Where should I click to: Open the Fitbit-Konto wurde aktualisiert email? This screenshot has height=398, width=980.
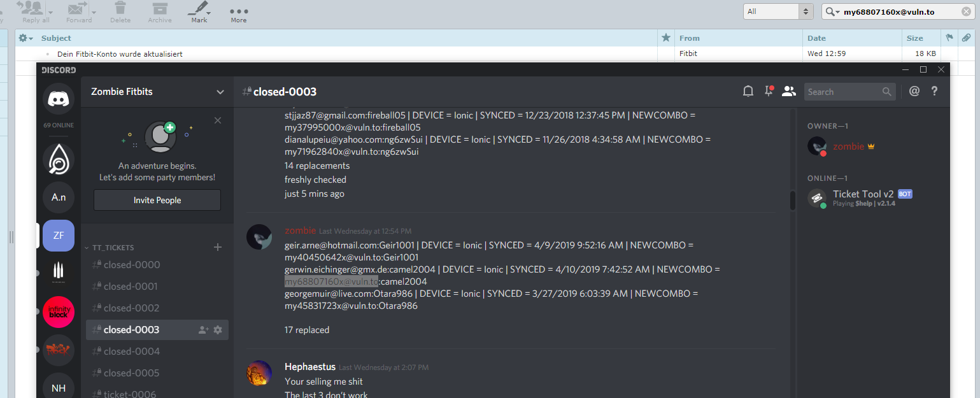[x=120, y=54]
